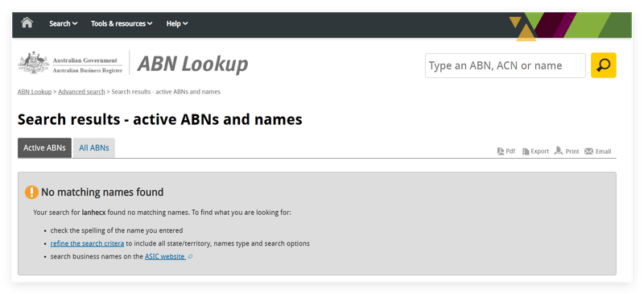Click the ABN Lookup title logo
644x294 pixels.
[x=192, y=64]
